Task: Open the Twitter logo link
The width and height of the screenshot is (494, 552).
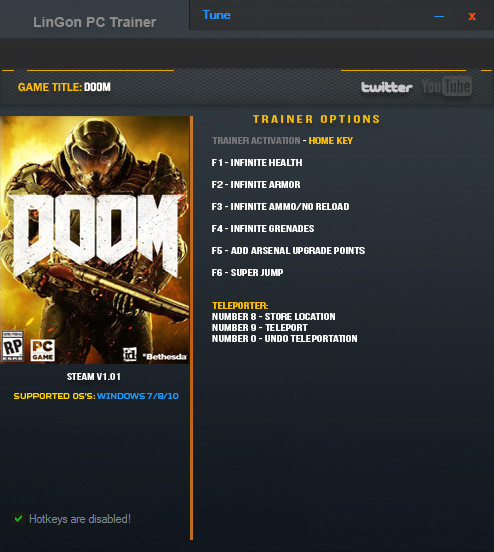Action: point(387,87)
